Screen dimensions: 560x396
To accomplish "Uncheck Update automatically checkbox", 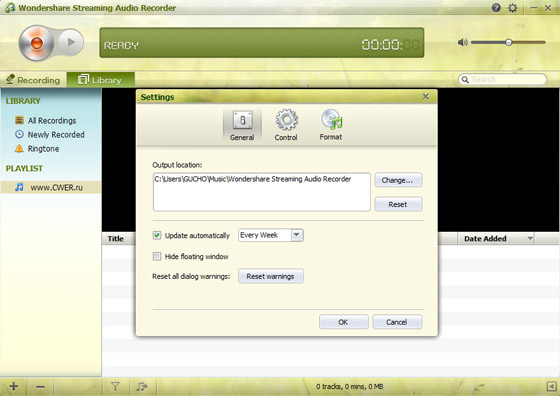I will point(157,235).
